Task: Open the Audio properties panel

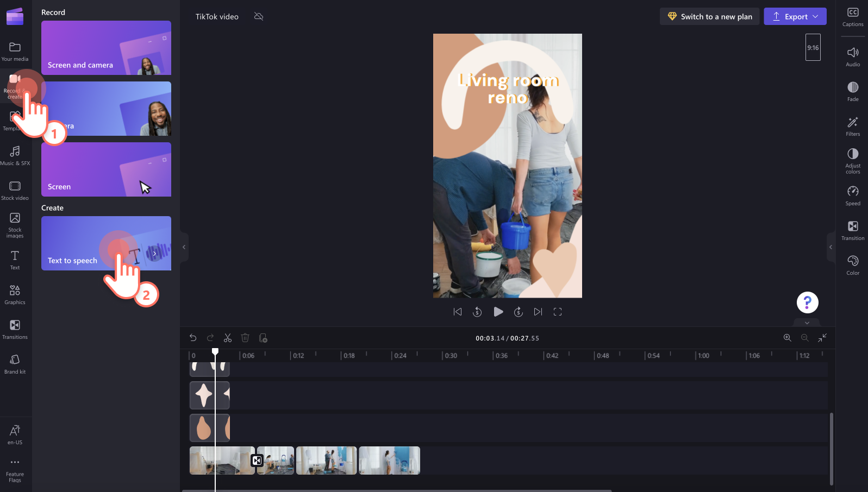Action: 853,57
